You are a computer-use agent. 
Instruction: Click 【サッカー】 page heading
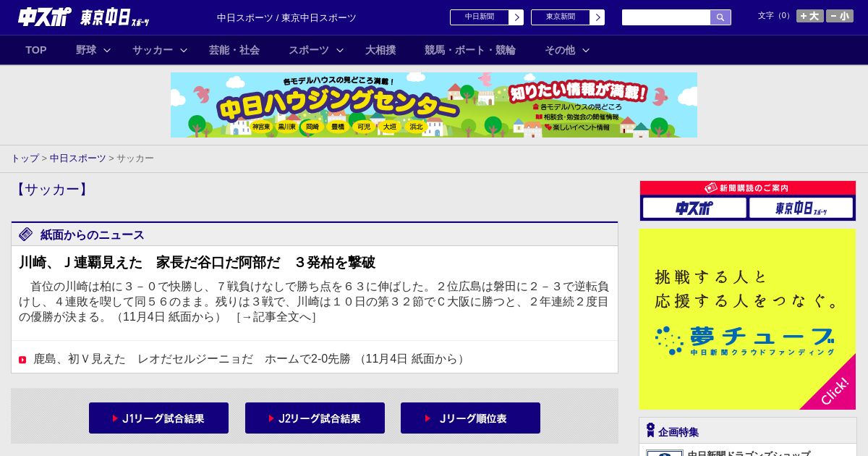click(51, 190)
